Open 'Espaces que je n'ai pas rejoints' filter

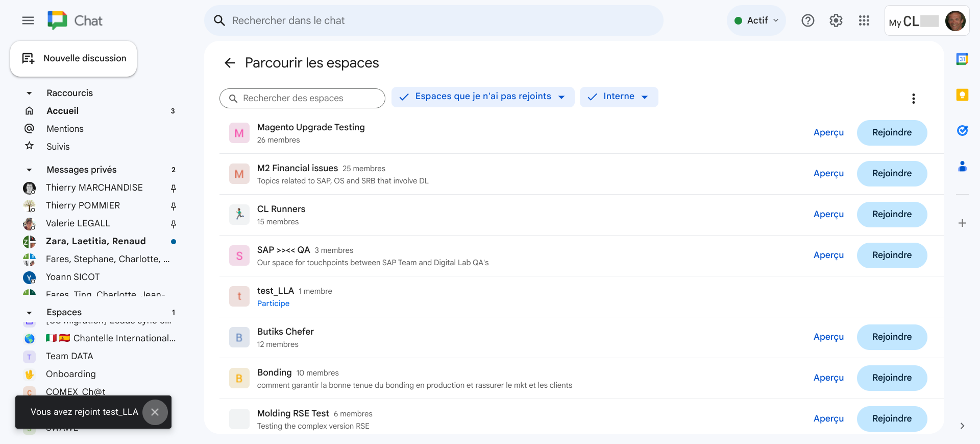[x=482, y=97]
